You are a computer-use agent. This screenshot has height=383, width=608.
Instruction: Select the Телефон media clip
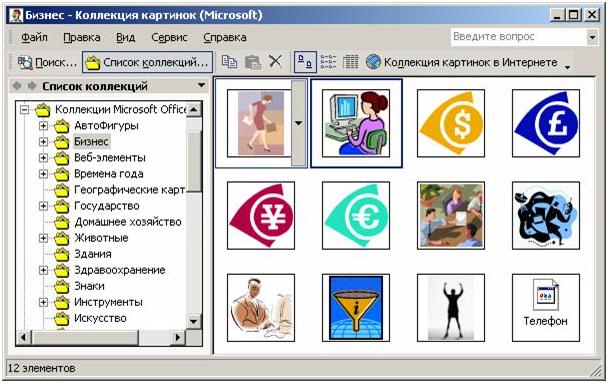546,308
